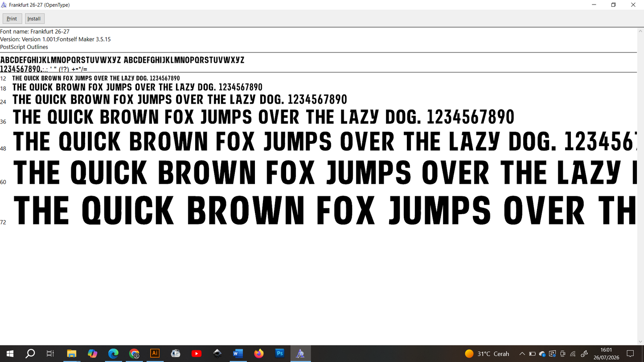Click the display settings tray icon
Viewport: 644px width, 362px height.
553,354
